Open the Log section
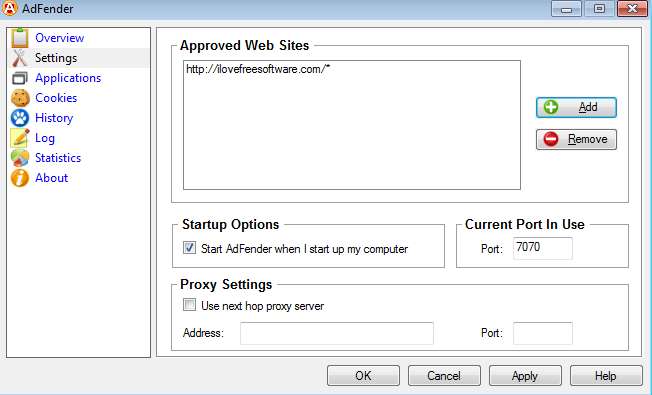 point(45,138)
